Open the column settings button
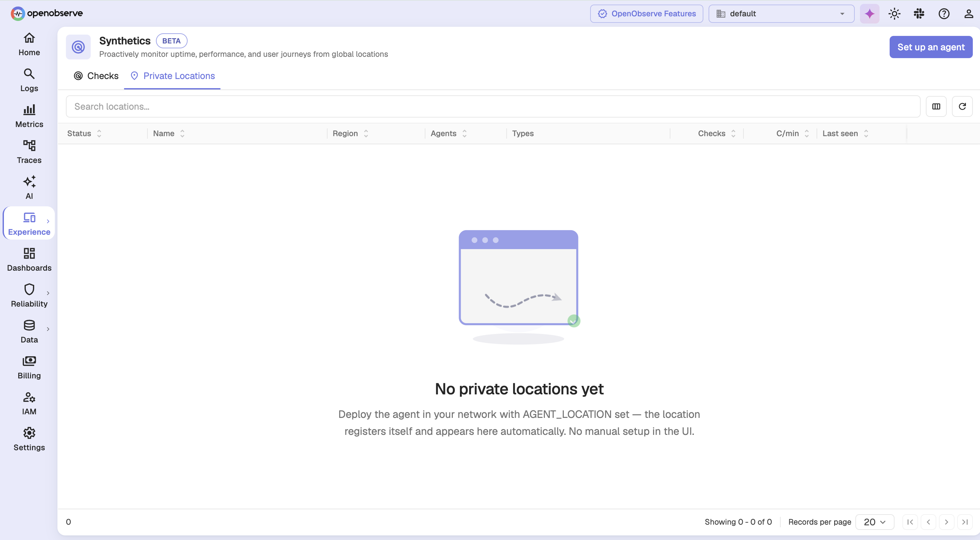This screenshot has height=540, width=980. coord(936,107)
